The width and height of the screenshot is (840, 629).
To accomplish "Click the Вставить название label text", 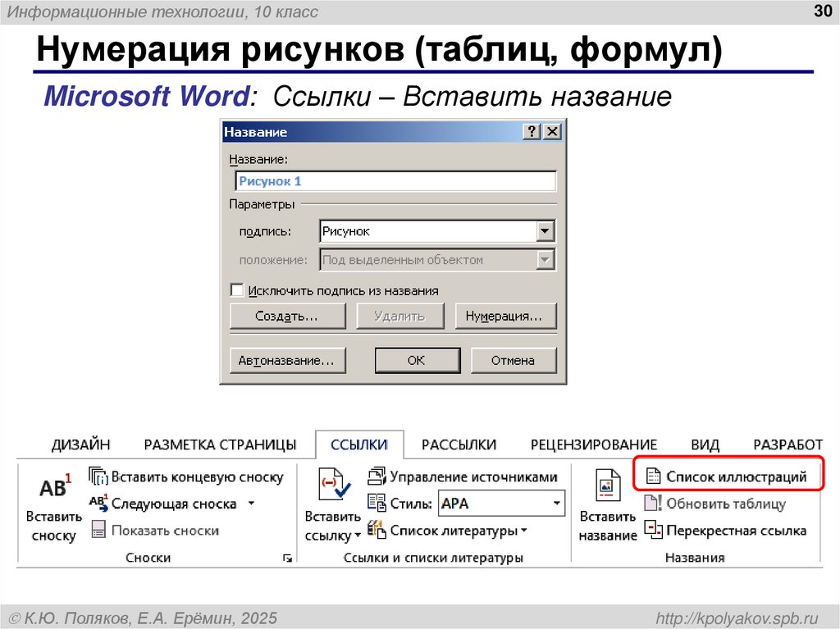I will (x=608, y=526).
